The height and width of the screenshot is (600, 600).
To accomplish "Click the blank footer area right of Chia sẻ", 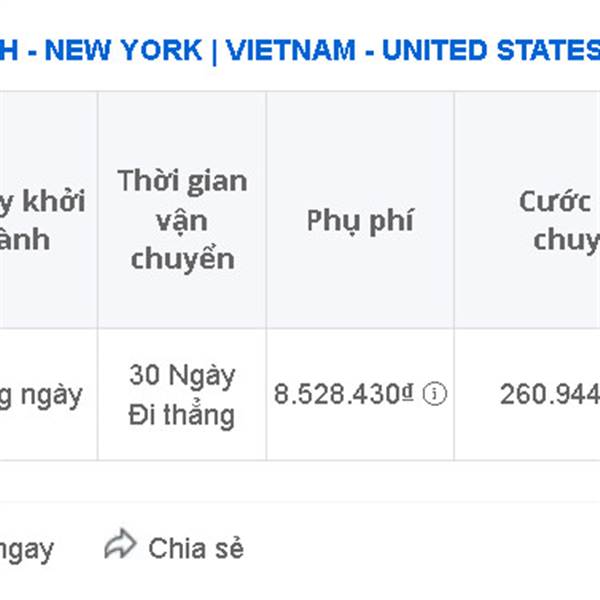I will tap(421, 548).
